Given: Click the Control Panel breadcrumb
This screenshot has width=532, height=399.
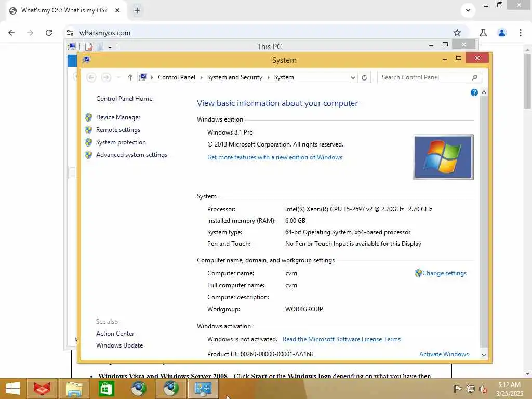Looking at the screenshot, I should point(177,77).
